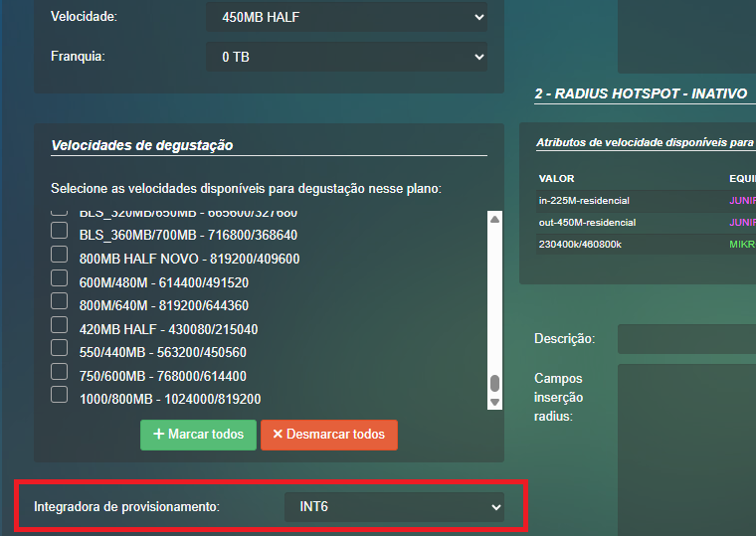Click the 550/440MB - 563200/450560 label
Image resolution: width=756 pixels, height=536 pixels.
pyautogui.click(x=163, y=352)
